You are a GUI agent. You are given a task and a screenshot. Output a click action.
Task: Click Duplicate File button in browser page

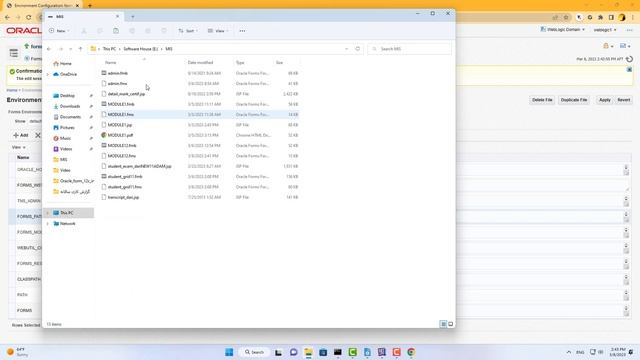tap(574, 100)
